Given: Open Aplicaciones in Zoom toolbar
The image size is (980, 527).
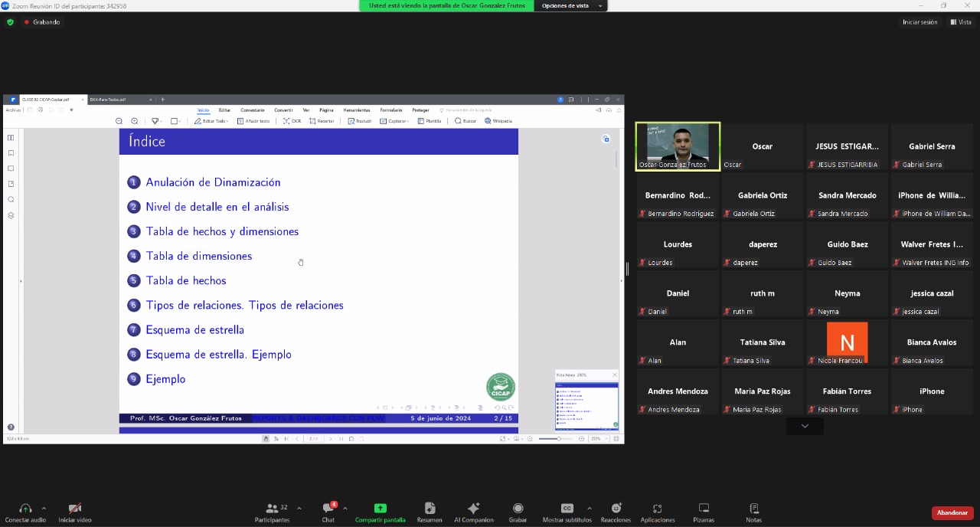Looking at the screenshot, I should pos(657,512).
